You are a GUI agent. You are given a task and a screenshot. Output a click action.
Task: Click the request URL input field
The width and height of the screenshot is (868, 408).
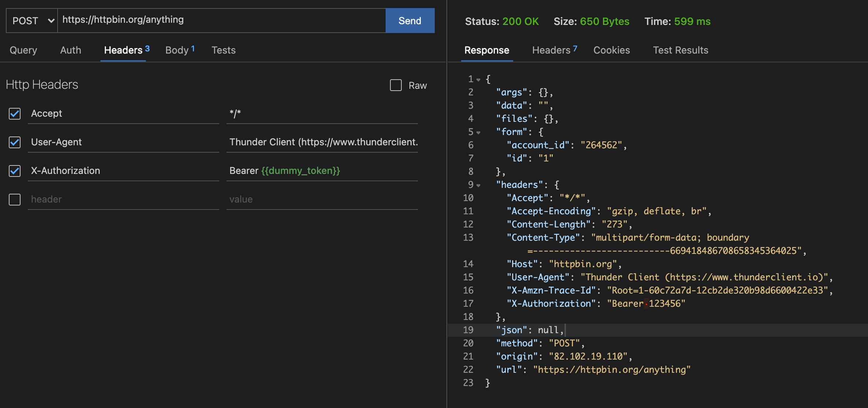coord(220,20)
